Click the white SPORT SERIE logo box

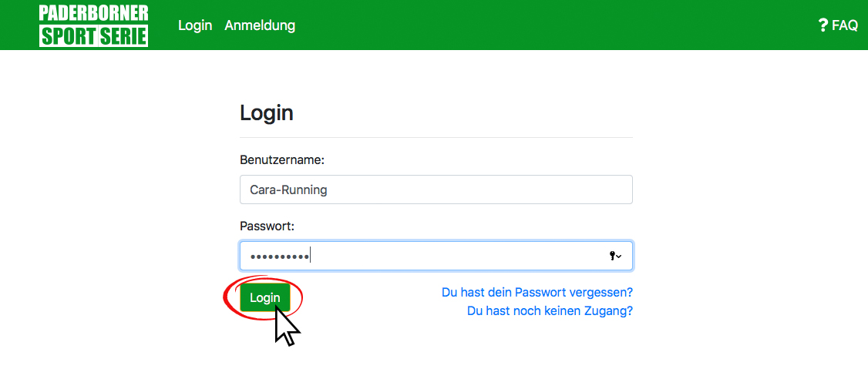pos(93,36)
